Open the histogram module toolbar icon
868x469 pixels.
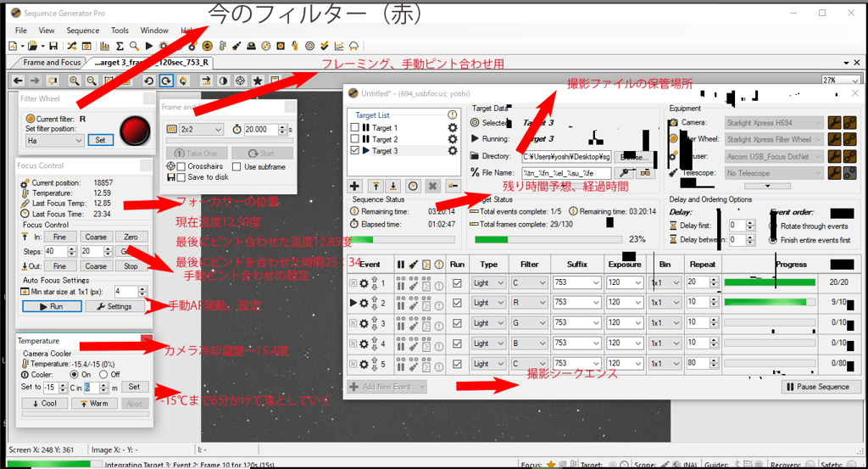104,46
